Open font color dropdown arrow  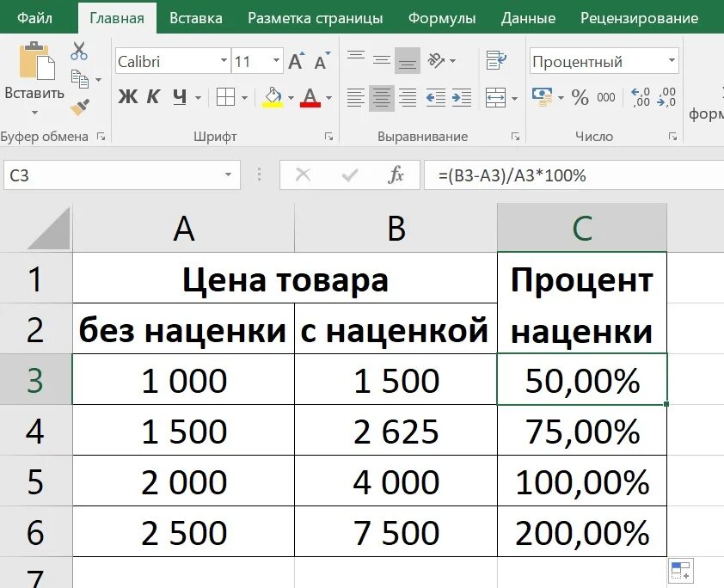[328, 98]
